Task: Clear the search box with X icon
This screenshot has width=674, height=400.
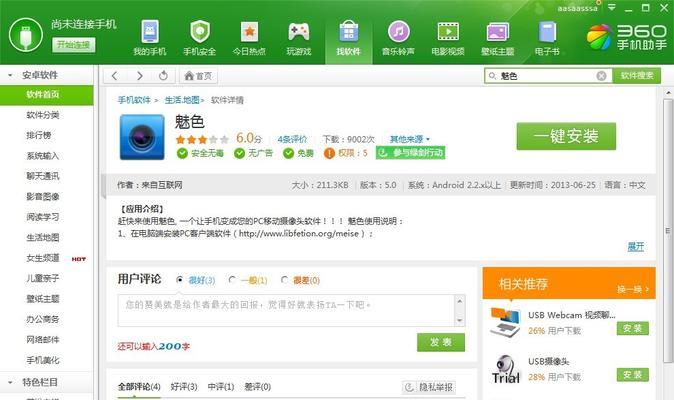Action: click(601, 76)
